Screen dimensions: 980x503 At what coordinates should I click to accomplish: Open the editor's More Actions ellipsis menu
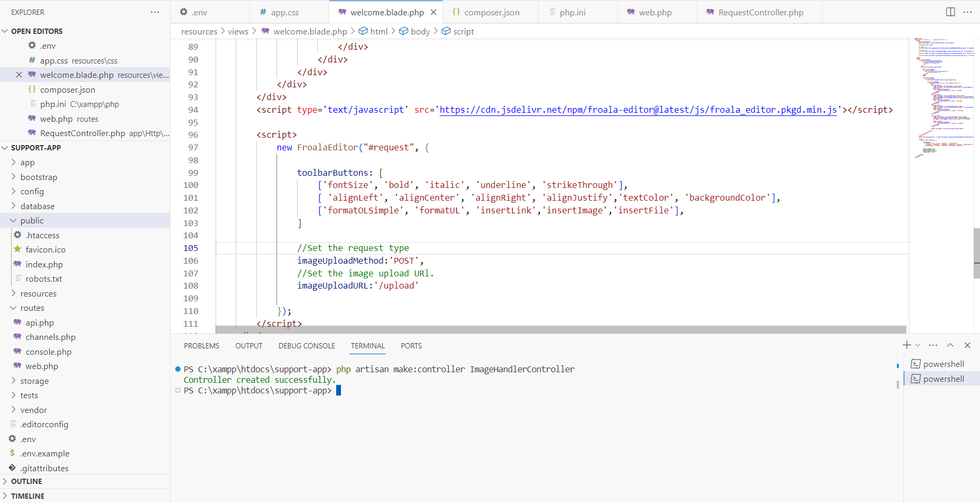coord(968,12)
